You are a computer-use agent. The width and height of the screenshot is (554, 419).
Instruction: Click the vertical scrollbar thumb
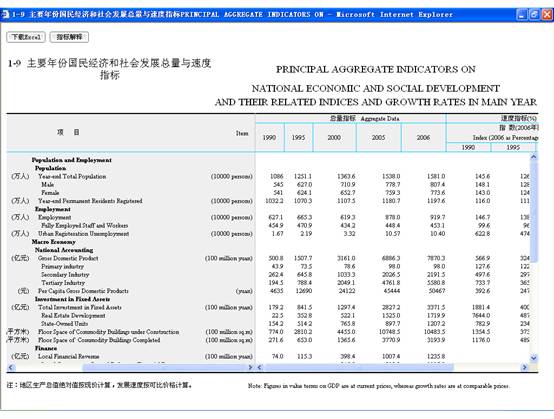pyautogui.click(x=534, y=212)
